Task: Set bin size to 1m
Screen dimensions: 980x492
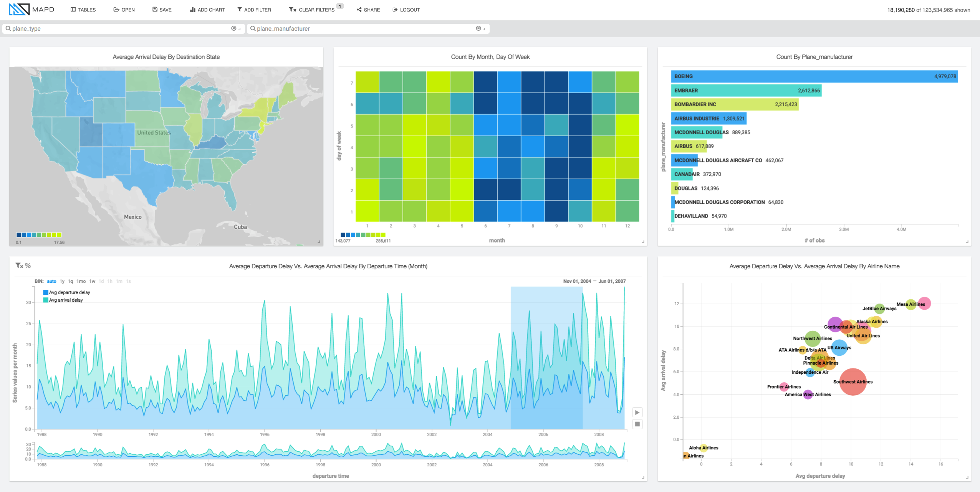Action: [119, 281]
